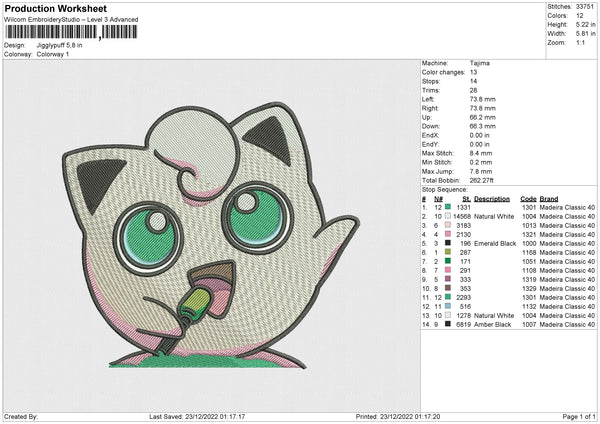Click the 'Stop Sequence:' heading
600x424 pixels.
[x=445, y=189]
